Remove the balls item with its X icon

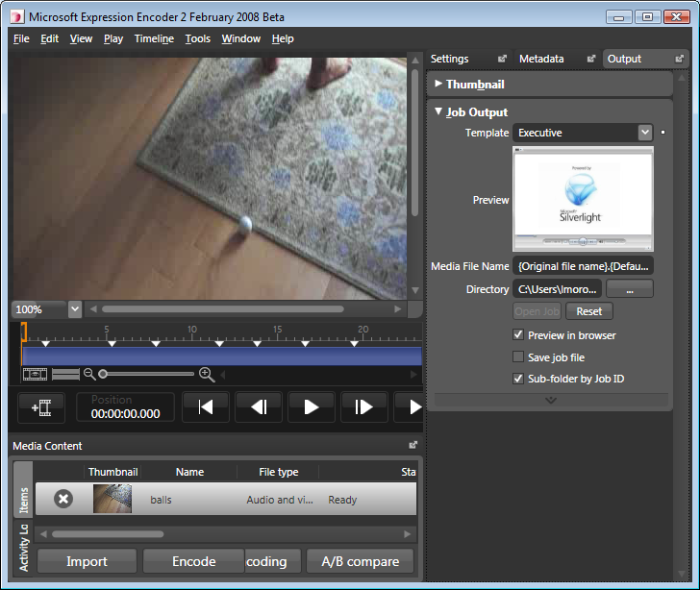[x=63, y=499]
